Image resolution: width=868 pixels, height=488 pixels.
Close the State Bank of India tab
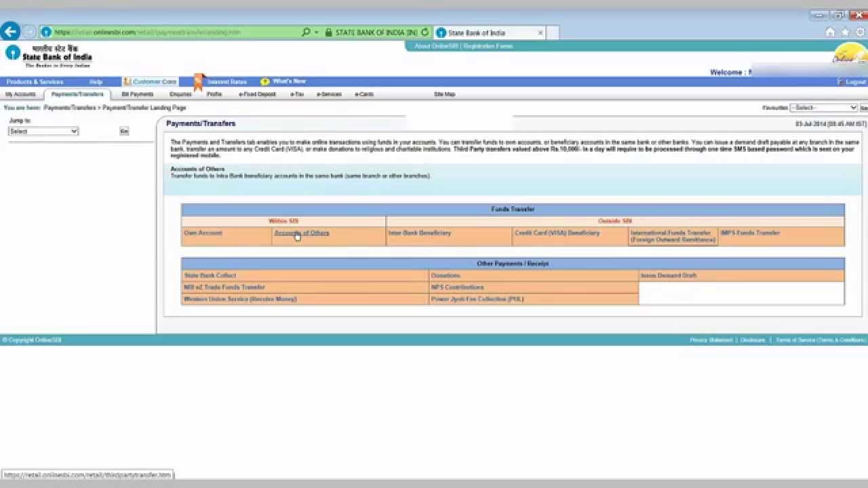click(x=540, y=33)
